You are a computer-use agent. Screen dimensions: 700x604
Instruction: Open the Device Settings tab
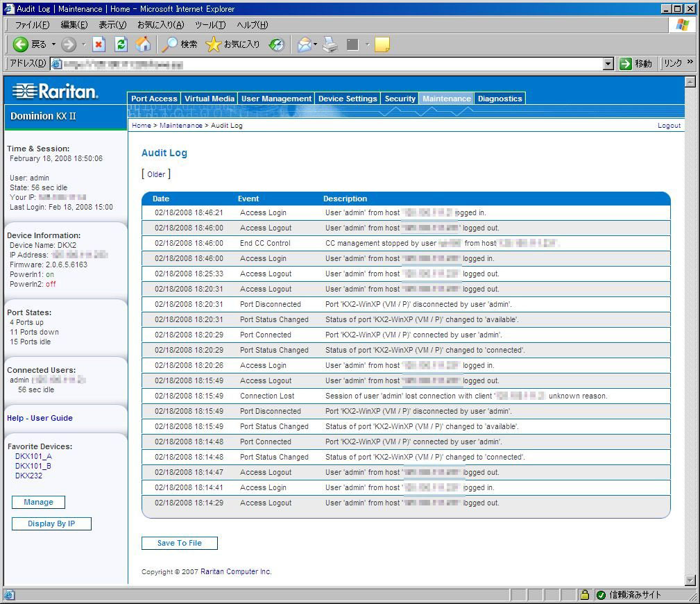[x=348, y=99]
